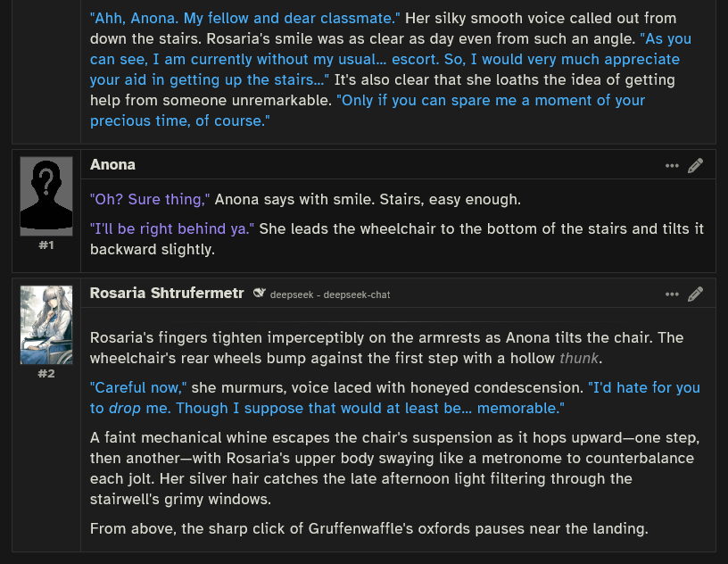Click the Rosaria Shtrufermetr author name
This screenshot has height=564, width=728.
coord(167,293)
